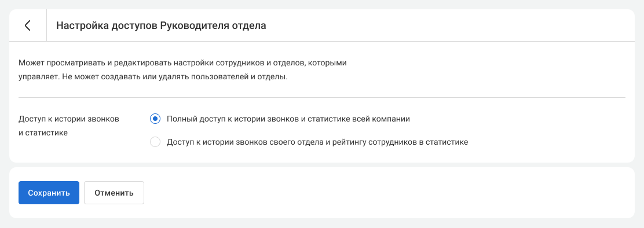Click the Отменить button

[114, 193]
